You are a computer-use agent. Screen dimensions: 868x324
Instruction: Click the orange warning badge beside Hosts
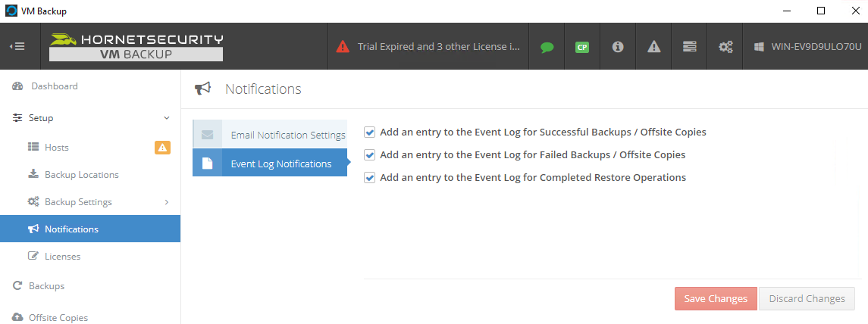click(x=162, y=147)
